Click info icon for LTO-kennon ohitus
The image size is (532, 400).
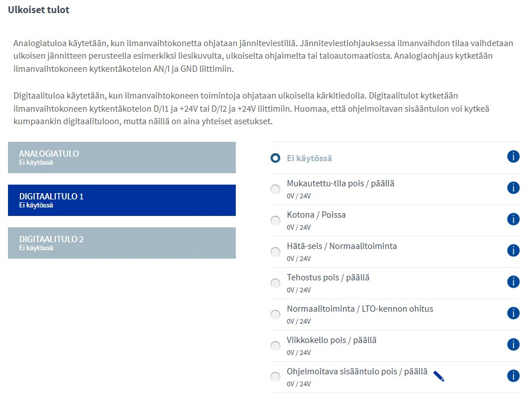pyautogui.click(x=513, y=313)
